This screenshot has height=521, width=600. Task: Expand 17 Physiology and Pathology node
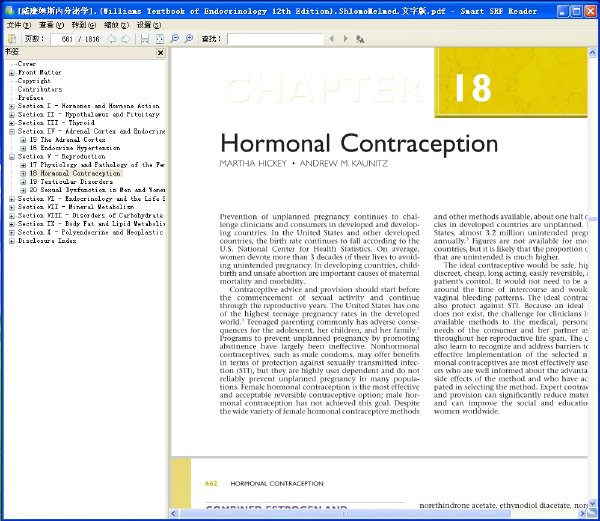[23, 165]
